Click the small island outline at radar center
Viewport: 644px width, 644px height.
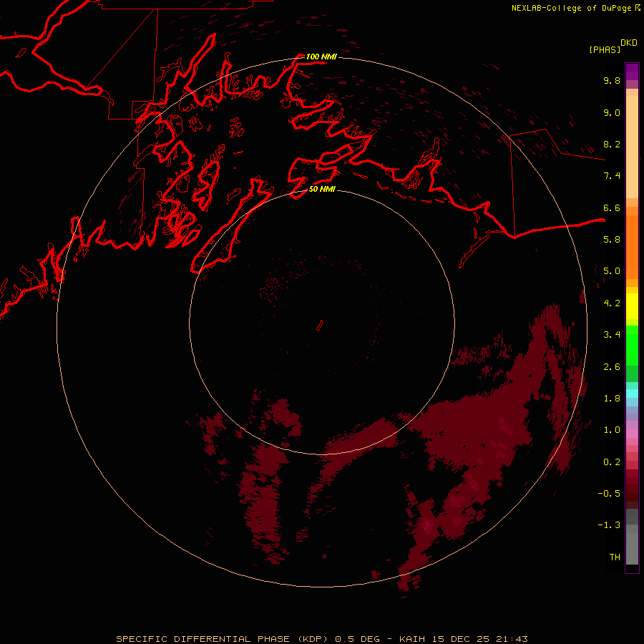pyautogui.click(x=320, y=326)
